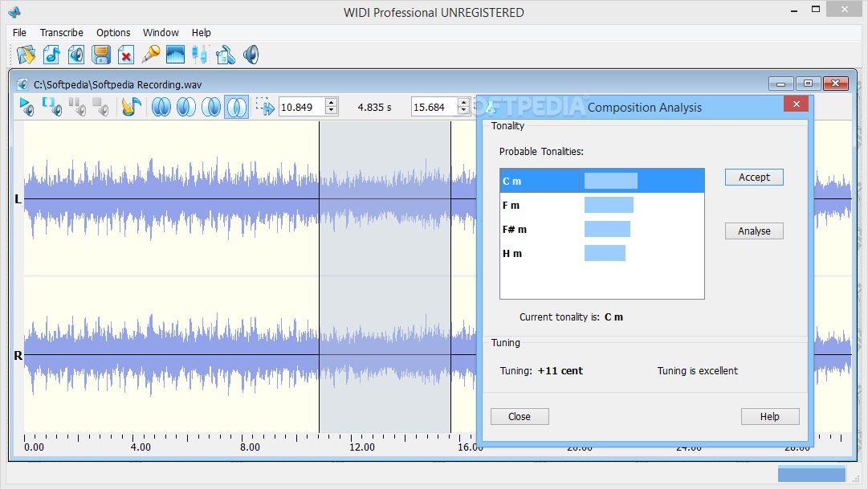
Task: Select the C m tonality row
Action: [x=601, y=181]
